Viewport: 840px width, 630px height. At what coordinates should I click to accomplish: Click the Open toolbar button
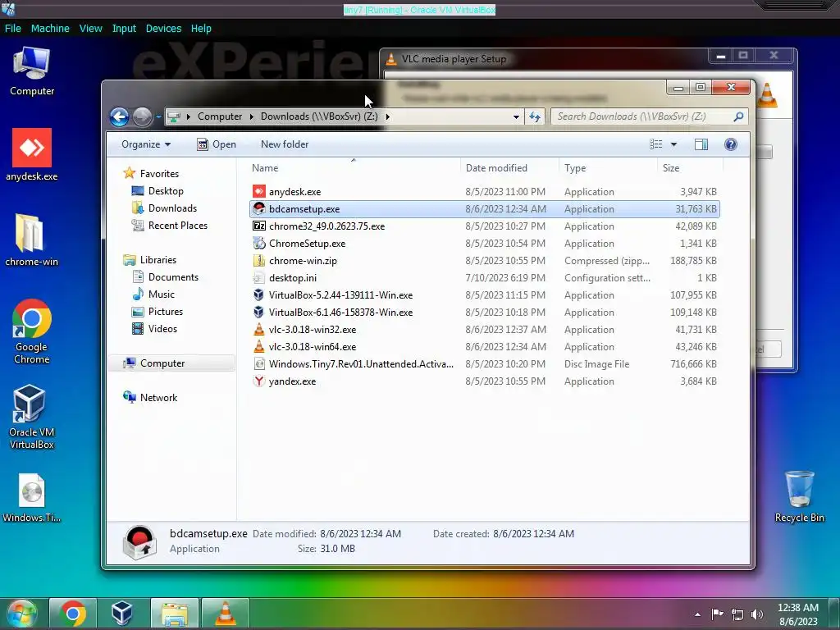pos(217,144)
